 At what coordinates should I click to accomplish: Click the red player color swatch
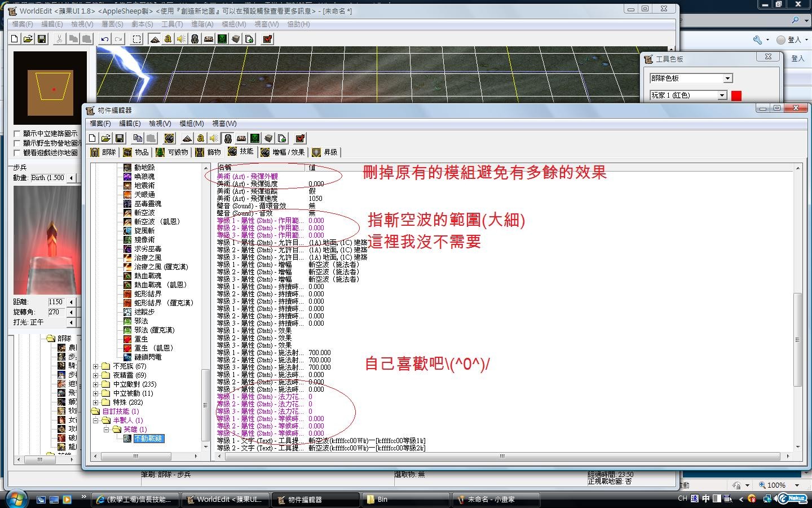coord(736,95)
